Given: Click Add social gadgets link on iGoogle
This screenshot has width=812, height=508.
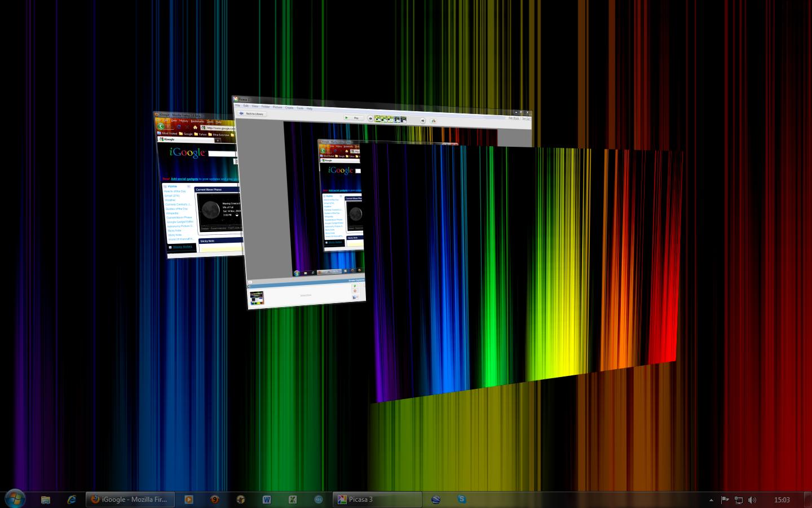Looking at the screenshot, I should (x=184, y=179).
